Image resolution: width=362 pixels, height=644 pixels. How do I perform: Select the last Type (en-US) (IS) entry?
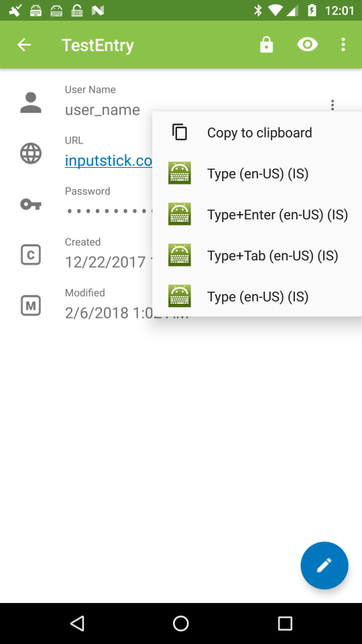pyautogui.click(x=257, y=297)
